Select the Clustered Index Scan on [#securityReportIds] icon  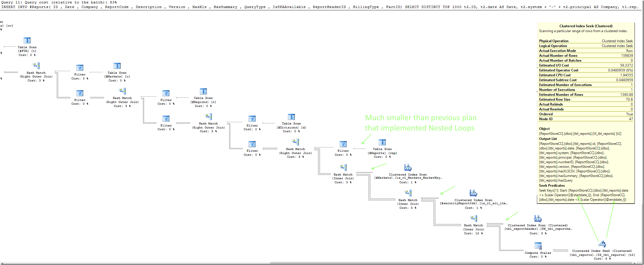[473, 193]
